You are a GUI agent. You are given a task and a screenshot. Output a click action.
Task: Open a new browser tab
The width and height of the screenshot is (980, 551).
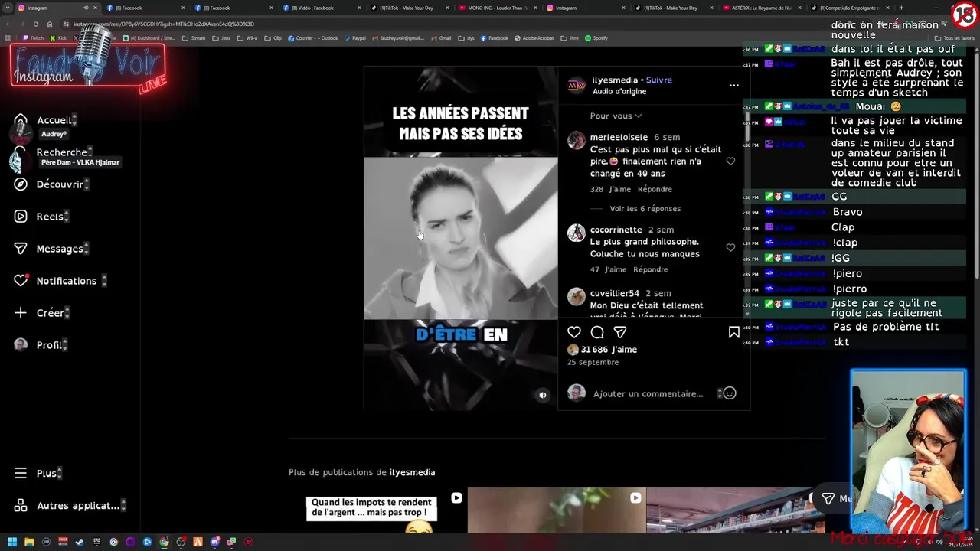click(x=901, y=8)
